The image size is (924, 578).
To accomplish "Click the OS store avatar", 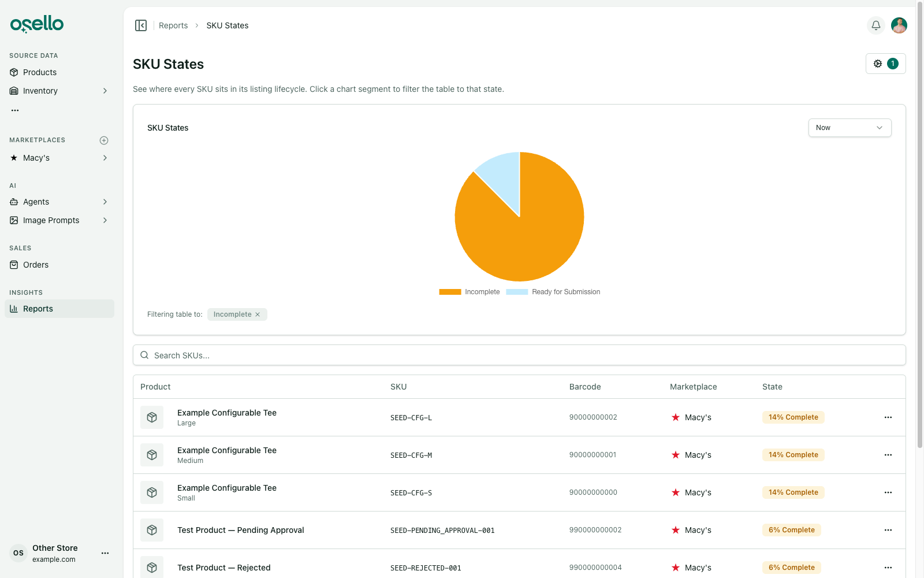I will coord(18,553).
